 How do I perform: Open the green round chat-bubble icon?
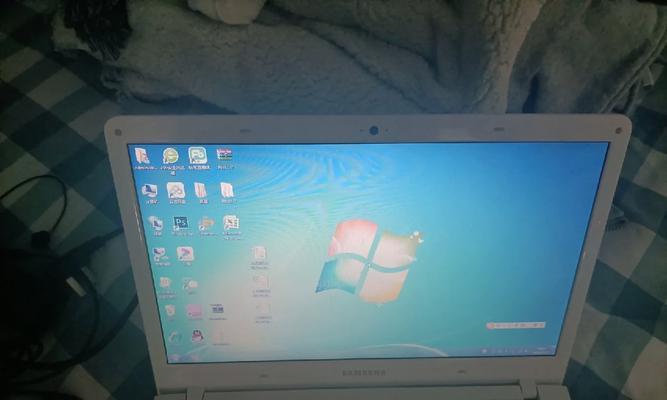point(170,157)
